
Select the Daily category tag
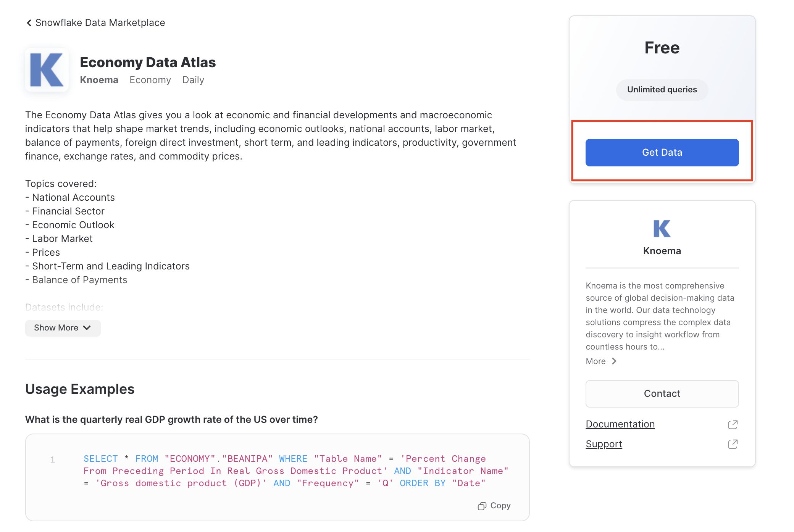[193, 80]
